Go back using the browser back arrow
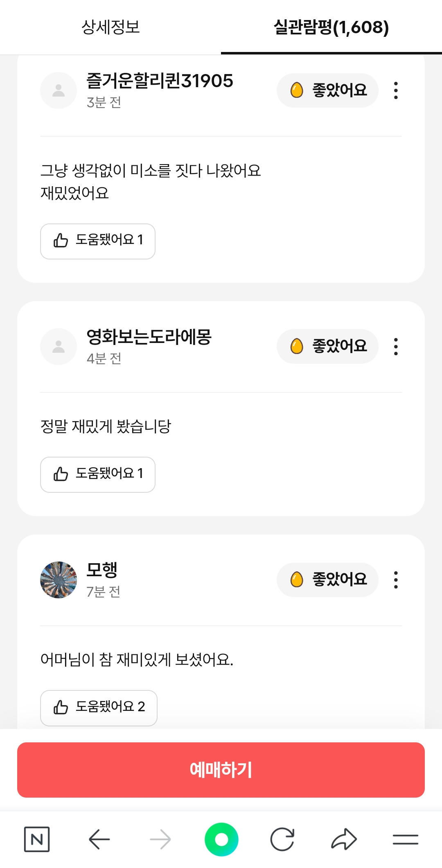 click(x=99, y=839)
